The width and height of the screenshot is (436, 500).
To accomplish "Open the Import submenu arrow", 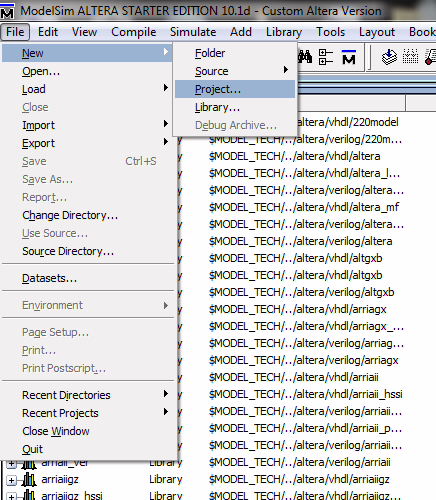I will coord(166,124).
